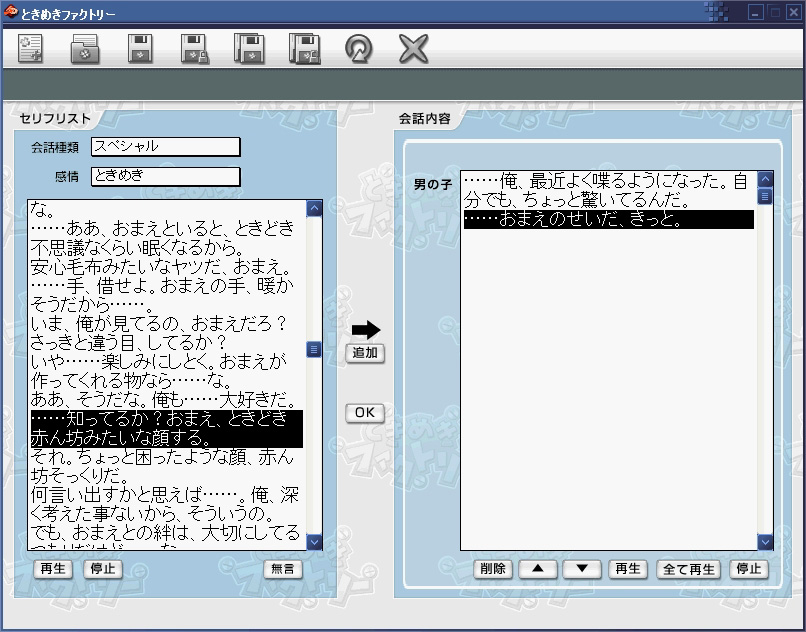This screenshot has height=632, width=806.
Task: Play all lines with 全て再生
Action: 689,569
